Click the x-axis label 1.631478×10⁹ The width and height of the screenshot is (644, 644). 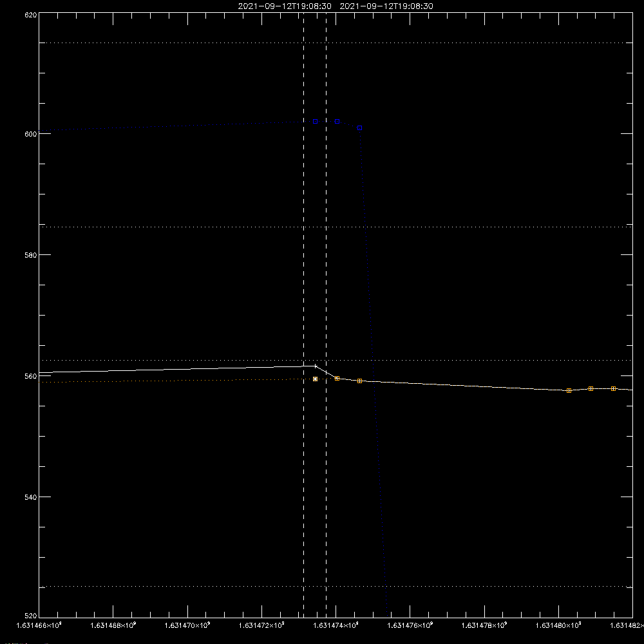tap(484, 625)
